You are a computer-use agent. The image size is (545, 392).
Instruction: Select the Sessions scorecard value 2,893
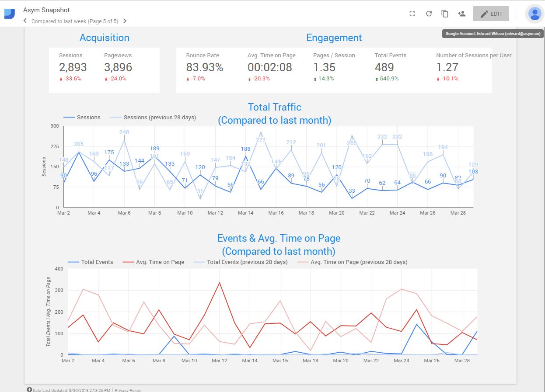click(x=73, y=67)
